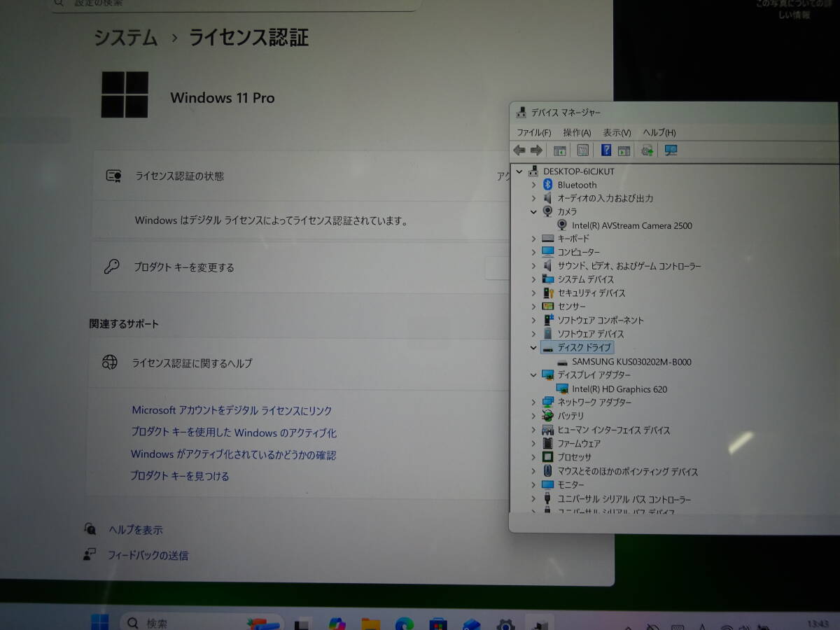
Task: Click the action pane toolbar icon
Action: [x=624, y=150]
